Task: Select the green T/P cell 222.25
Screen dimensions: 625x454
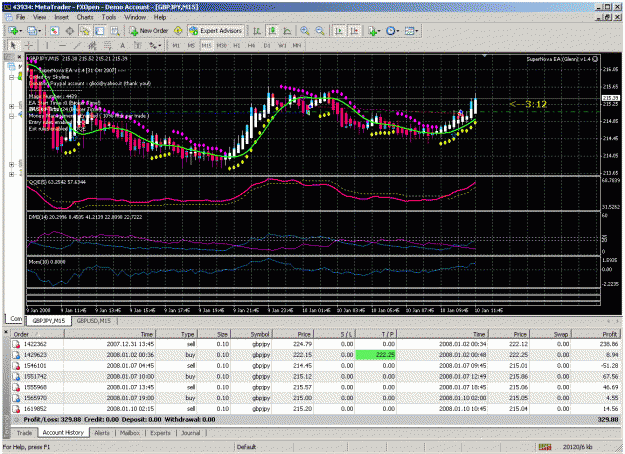Action: [375, 355]
